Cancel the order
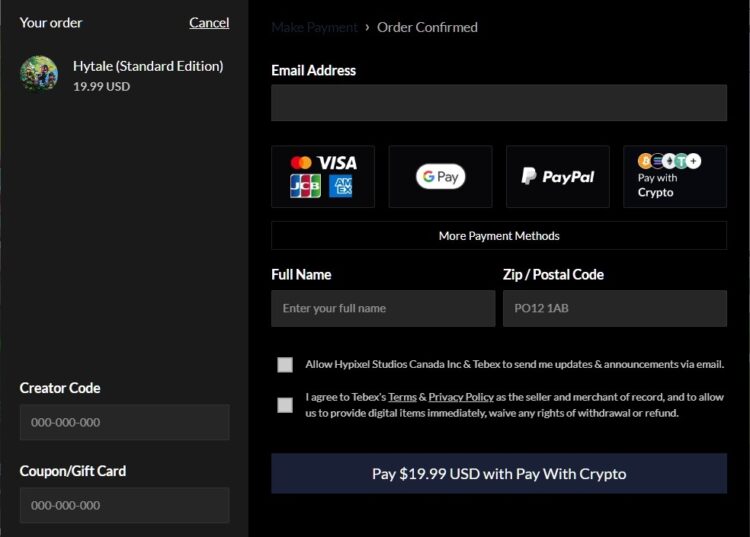 click(209, 22)
